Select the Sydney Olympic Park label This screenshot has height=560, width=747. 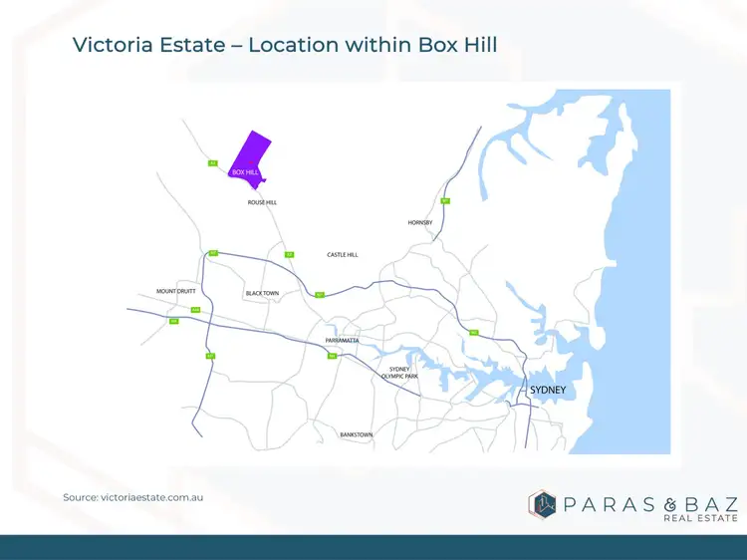point(404,374)
